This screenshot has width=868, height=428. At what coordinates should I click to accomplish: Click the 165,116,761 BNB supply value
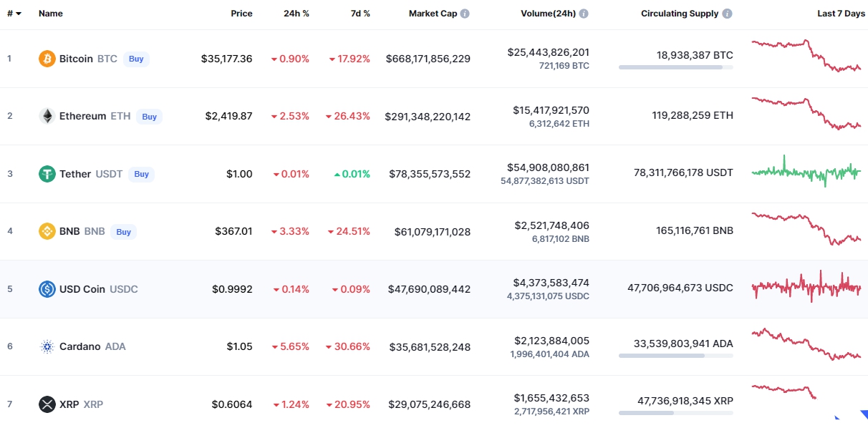coord(695,230)
